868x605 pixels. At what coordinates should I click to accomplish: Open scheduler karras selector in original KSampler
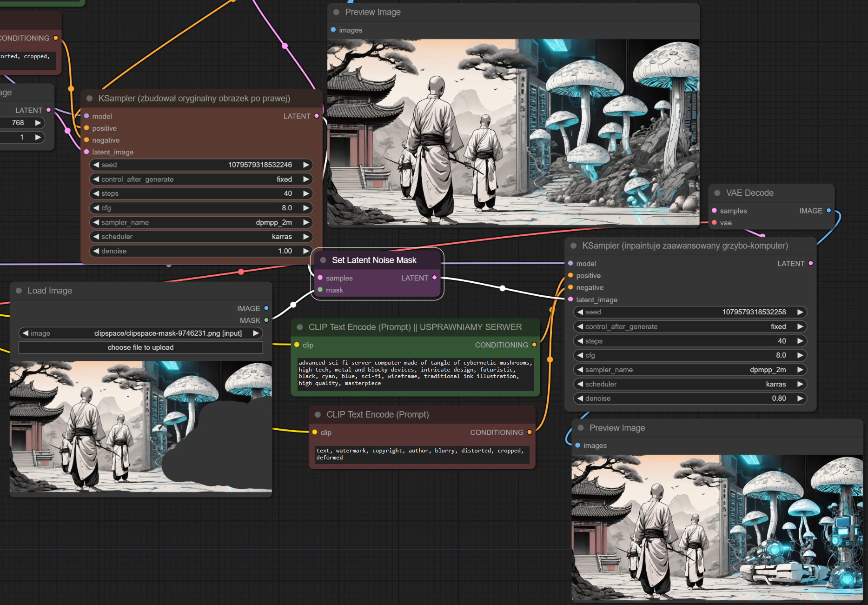(201, 237)
